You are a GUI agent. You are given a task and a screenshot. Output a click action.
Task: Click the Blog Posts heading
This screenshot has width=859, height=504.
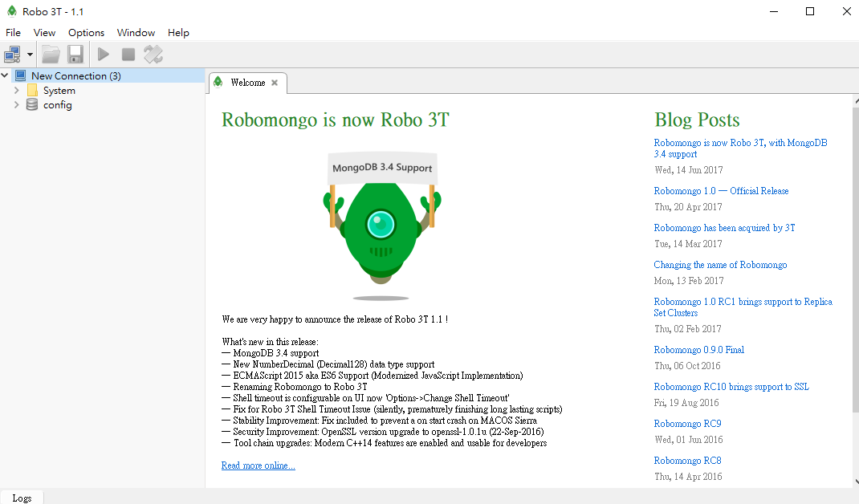click(697, 120)
